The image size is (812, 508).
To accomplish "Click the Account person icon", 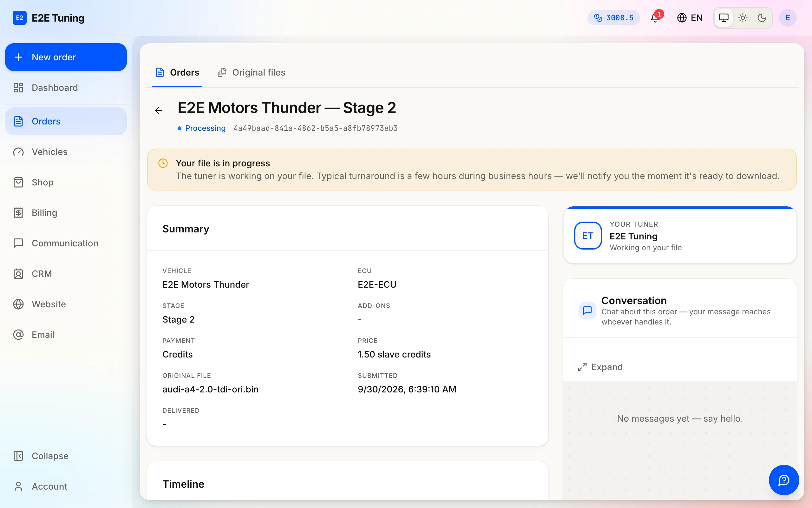I will pos(18,486).
